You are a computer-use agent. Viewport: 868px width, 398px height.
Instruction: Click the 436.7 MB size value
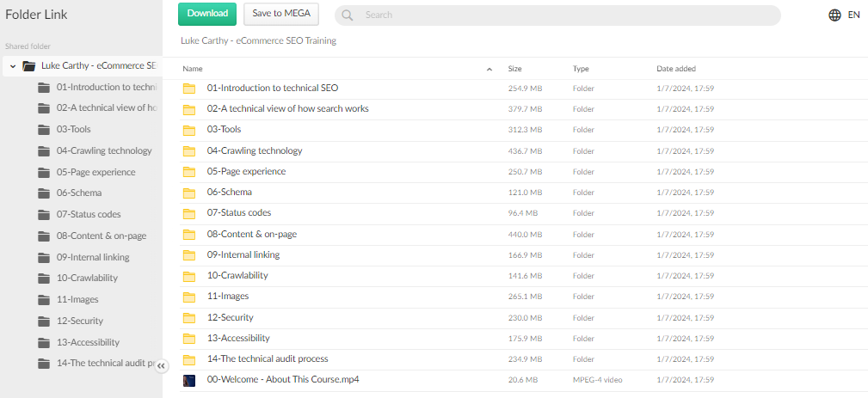525,151
